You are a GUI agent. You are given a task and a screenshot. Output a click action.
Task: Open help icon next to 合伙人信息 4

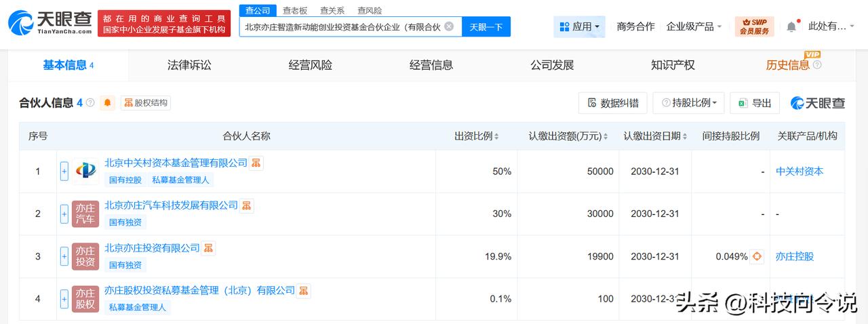tap(90, 103)
